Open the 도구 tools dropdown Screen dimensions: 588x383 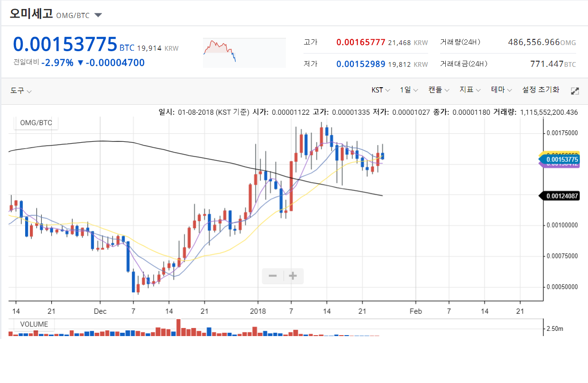pyautogui.click(x=21, y=91)
